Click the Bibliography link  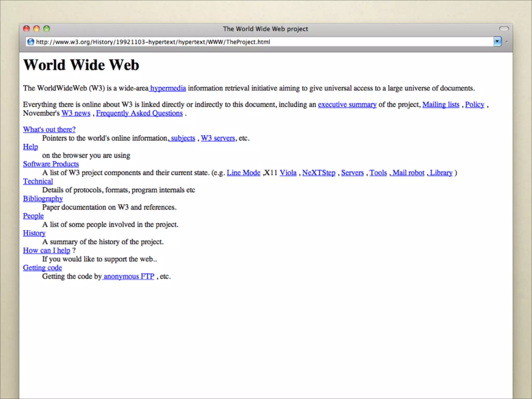click(x=43, y=198)
